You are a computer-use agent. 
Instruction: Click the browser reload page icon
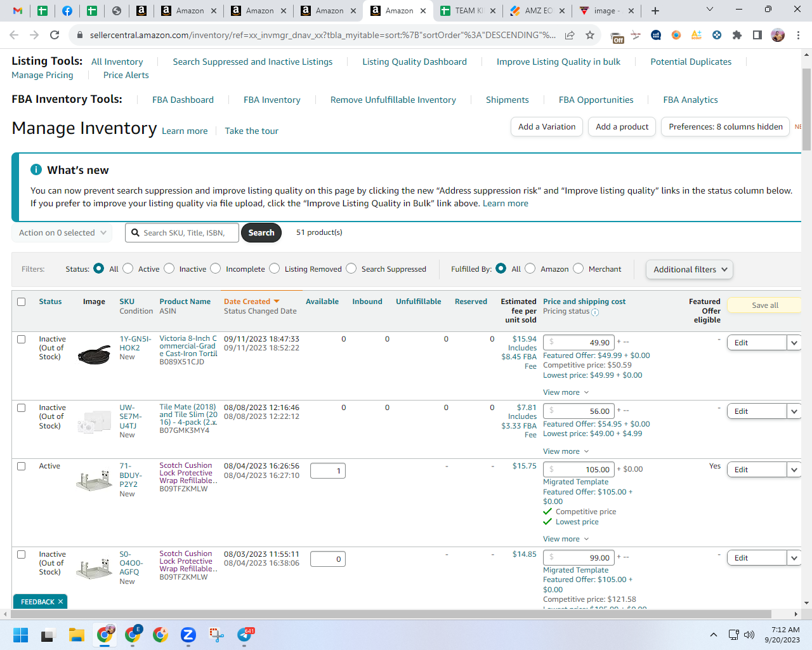point(55,35)
